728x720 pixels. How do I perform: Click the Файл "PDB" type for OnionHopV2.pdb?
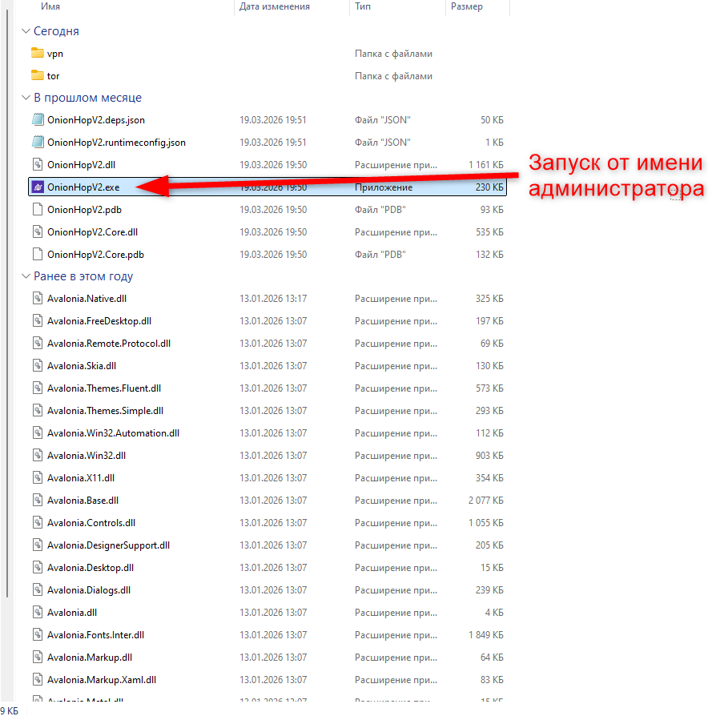[380, 209]
